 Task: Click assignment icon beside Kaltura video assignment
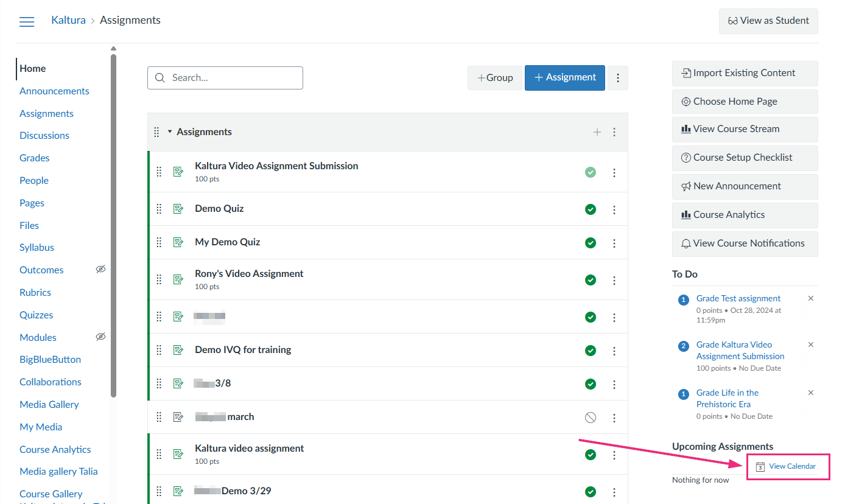click(178, 454)
